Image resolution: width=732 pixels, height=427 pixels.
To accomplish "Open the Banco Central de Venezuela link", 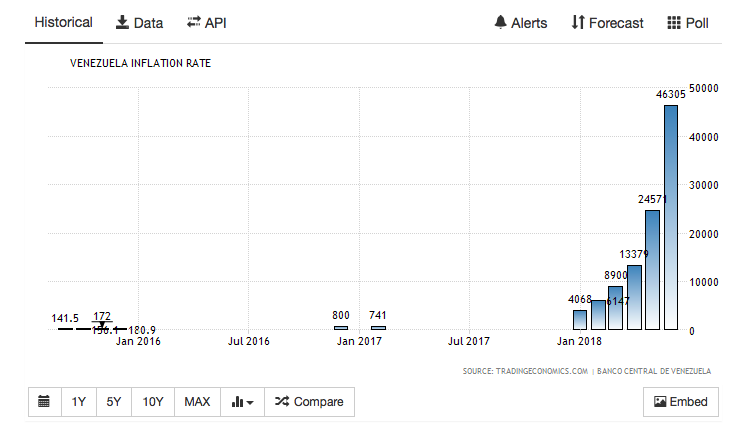I will tap(655, 371).
